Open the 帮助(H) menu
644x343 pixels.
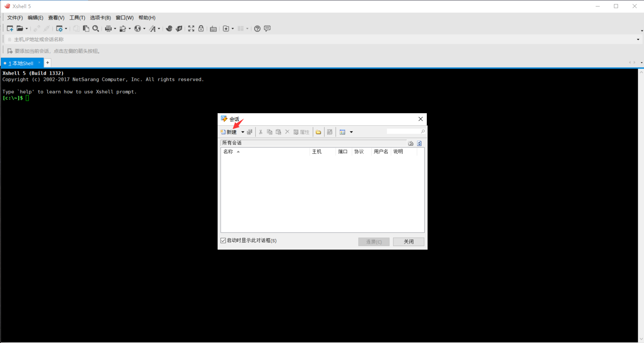tap(147, 17)
